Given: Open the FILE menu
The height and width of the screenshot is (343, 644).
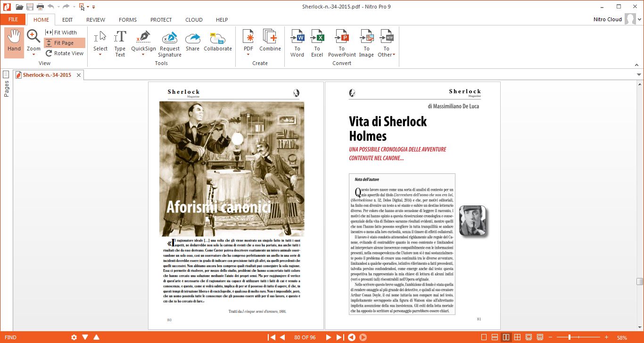Looking at the screenshot, I should coord(13,20).
